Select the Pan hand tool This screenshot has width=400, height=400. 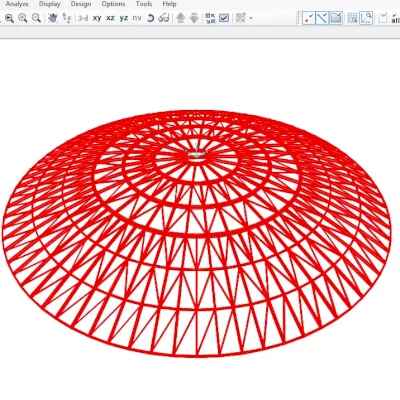pyautogui.click(x=52, y=18)
